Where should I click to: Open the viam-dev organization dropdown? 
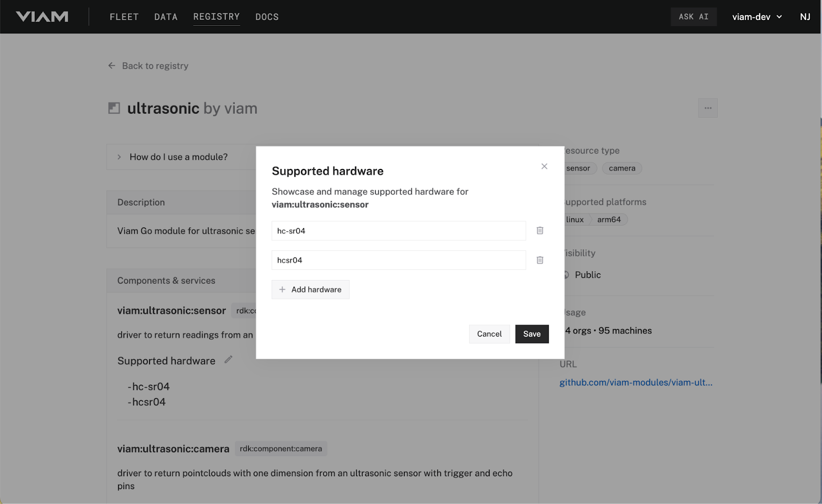(x=757, y=17)
